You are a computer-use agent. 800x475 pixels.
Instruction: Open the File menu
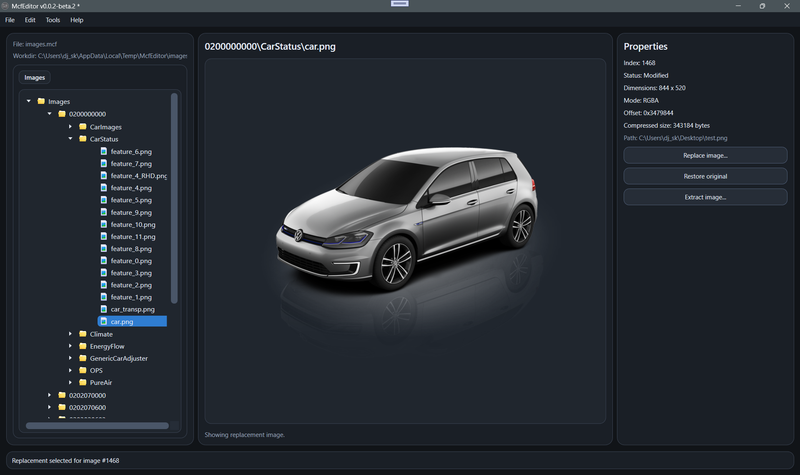10,20
